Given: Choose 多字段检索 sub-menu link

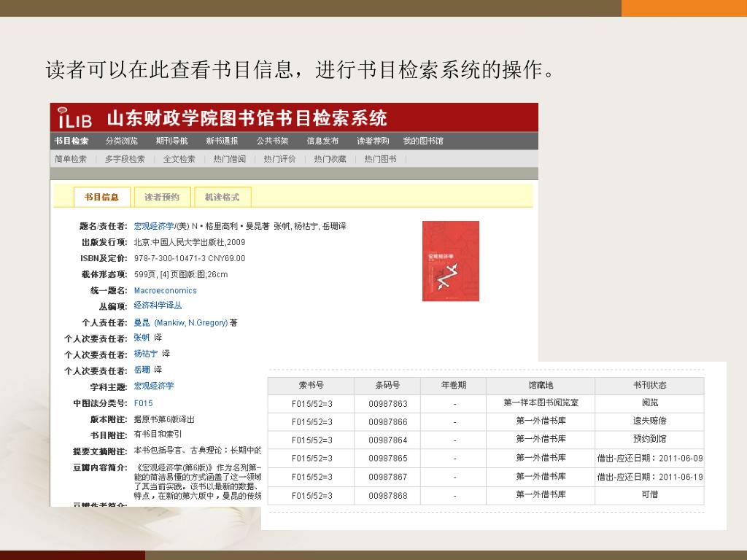Looking at the screenshot, I should tap(125, 159).
